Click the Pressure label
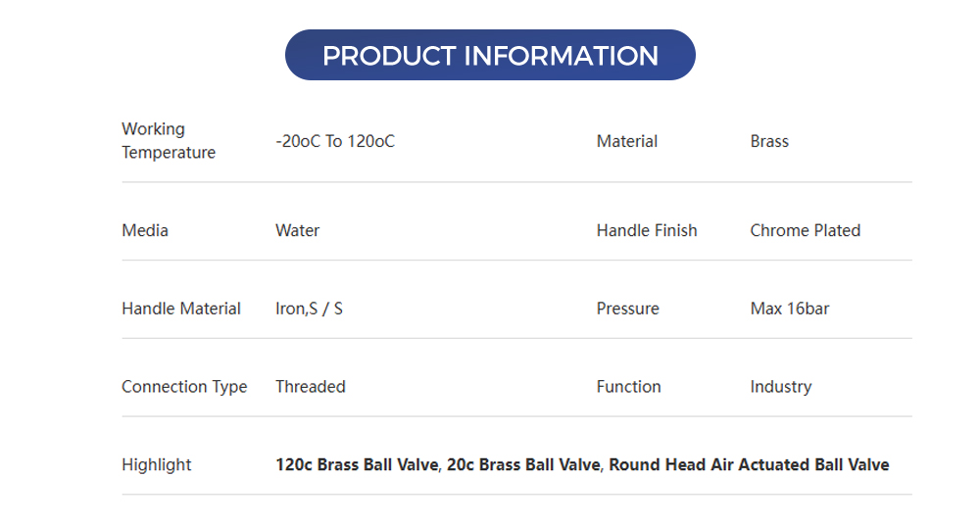980x525 pixels. [628, 309]
